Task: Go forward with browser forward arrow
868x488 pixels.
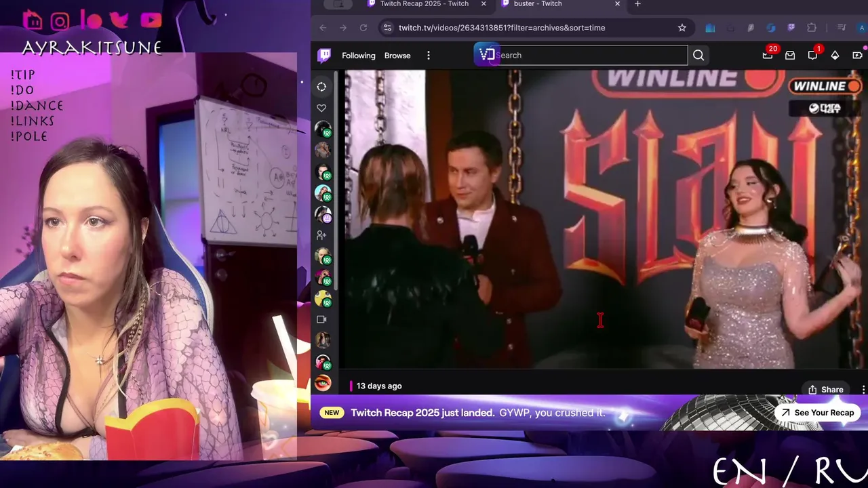Action: [343, 28]
